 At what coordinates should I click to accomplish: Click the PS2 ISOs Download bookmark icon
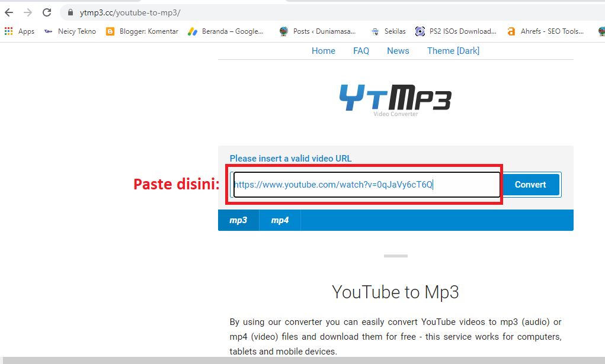420,31
